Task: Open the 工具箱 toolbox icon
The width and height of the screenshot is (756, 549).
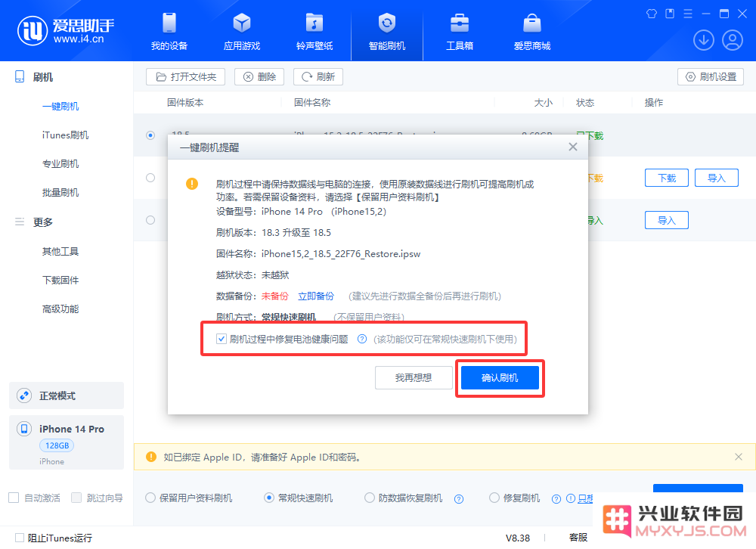Action: coord(460,23)
